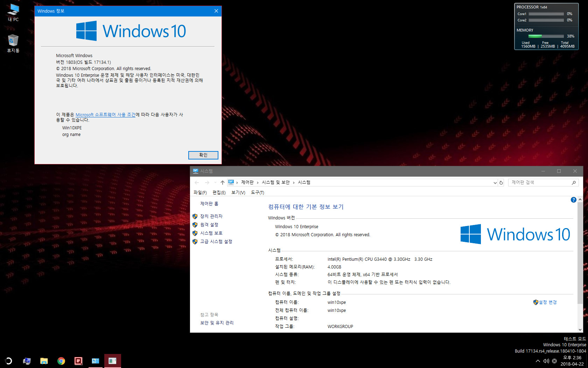
Task: Select 제어판 in the breadcrumb path
Action: click(x=247, y=182)
